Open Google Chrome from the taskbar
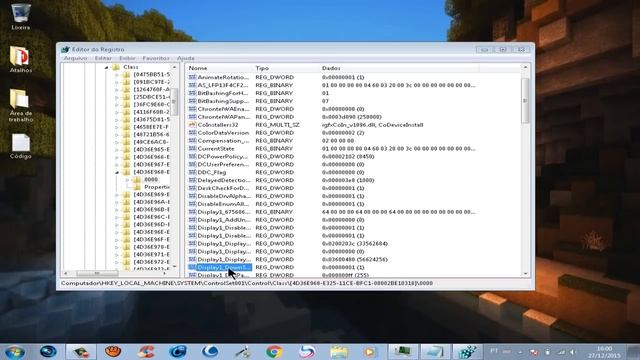The width and height of the screenshot is (640, 360). [x=274, y=352]
